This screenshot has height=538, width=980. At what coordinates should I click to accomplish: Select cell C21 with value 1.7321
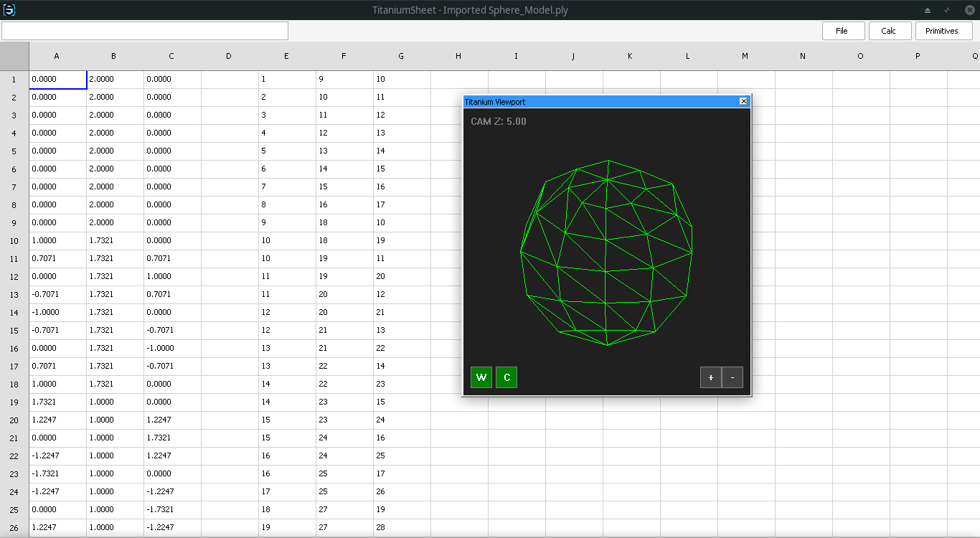[x=172, y=438]
